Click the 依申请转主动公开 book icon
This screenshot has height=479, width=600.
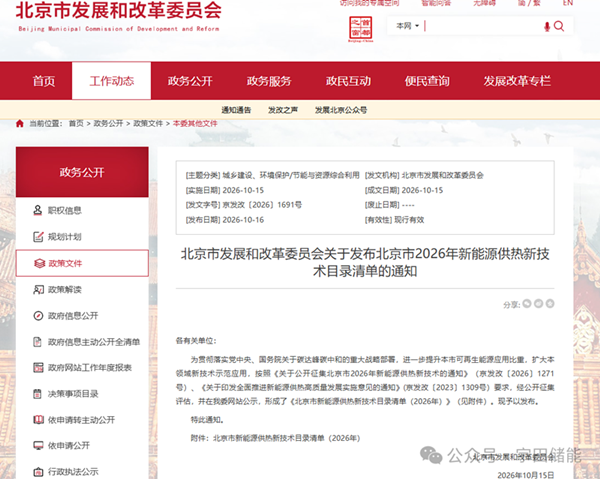point(38,420)
